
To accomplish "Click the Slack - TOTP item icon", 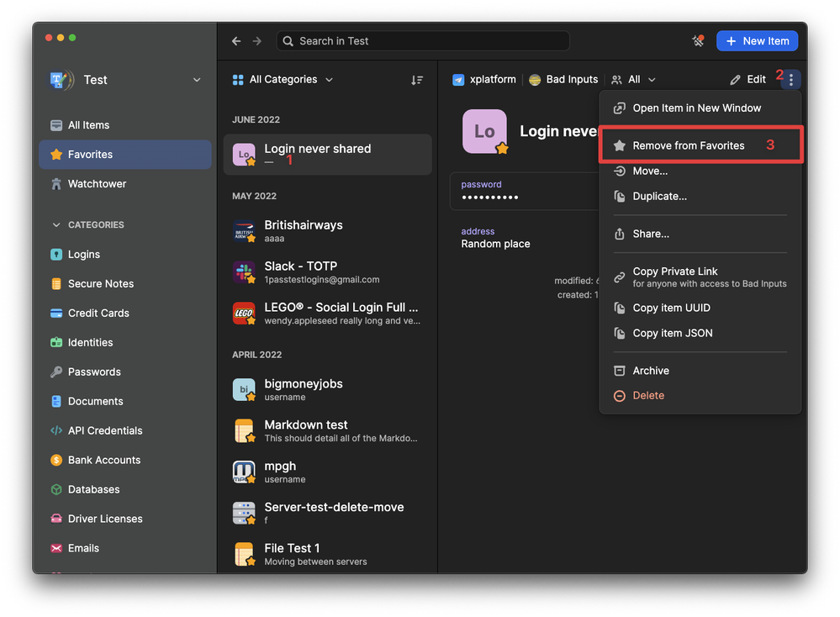I will coord(244,272).
